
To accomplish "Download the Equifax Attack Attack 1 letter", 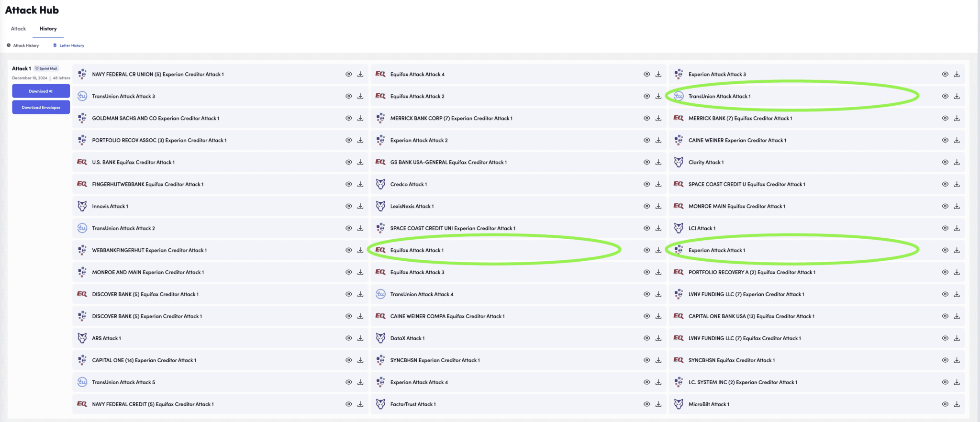I will 658,250.
